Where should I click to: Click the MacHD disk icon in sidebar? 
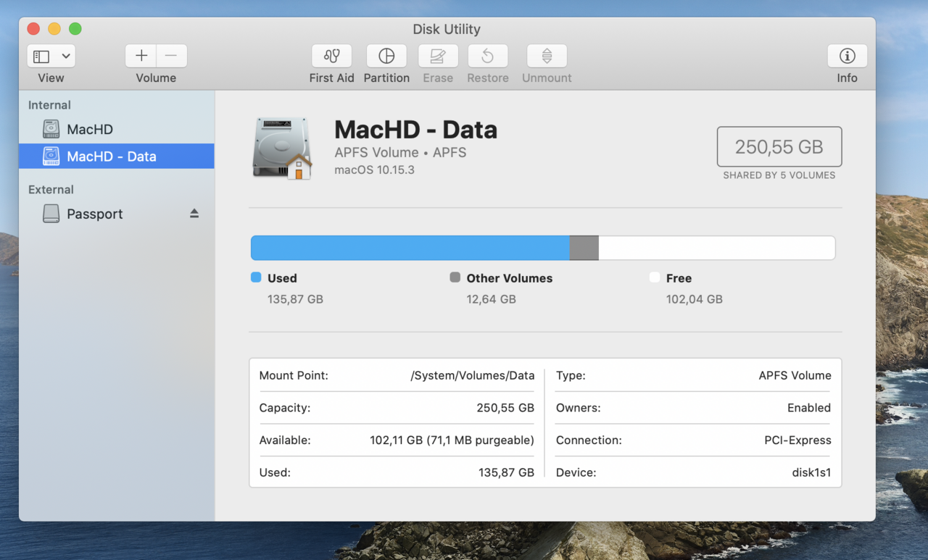pos(51,129)
